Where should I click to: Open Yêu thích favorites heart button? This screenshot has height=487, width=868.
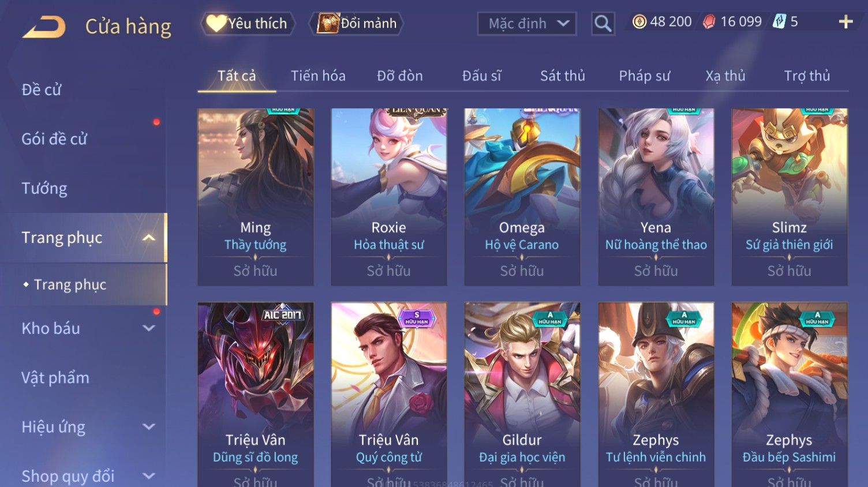click(x=248, y=24)
